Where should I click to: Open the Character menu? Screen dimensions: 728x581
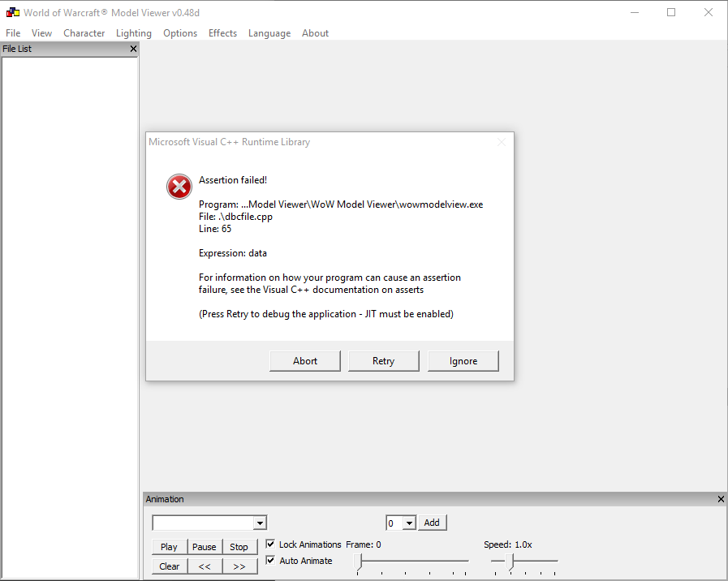point(84,33)
